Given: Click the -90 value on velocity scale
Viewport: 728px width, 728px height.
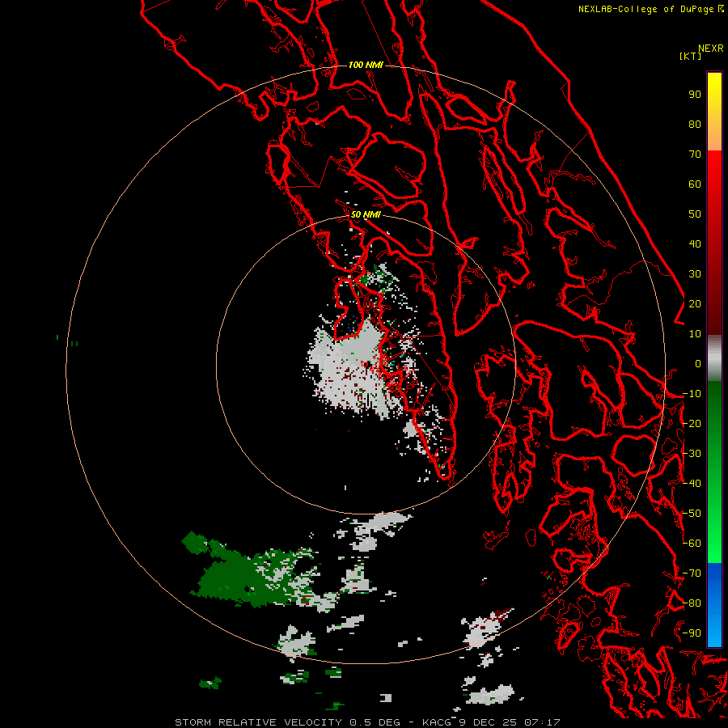Looking at the screenshot, I should coord(692,633).
